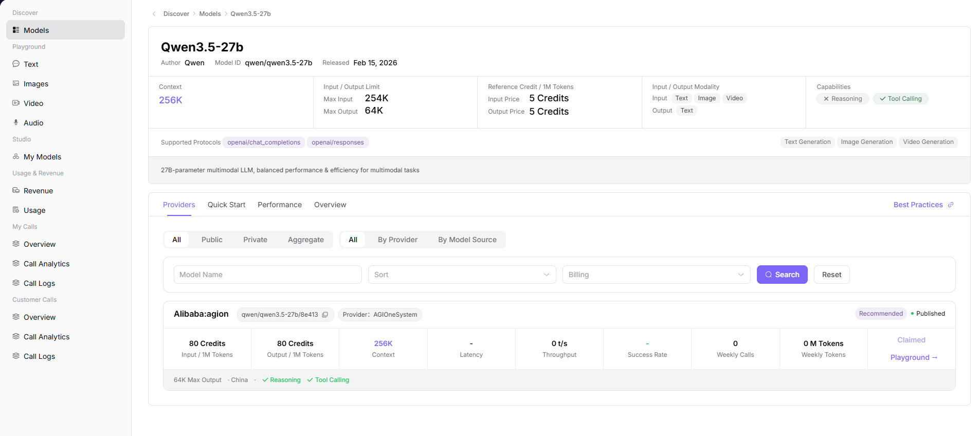Open Call Logs icon under Customer Calls
This screenshot has width=980, height=436.
point(16,356)
